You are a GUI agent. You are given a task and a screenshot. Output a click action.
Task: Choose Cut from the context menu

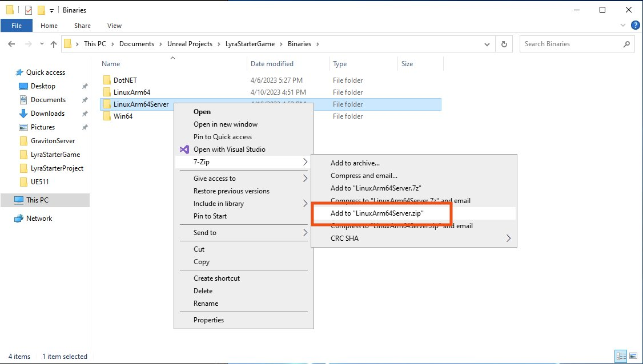199,249
